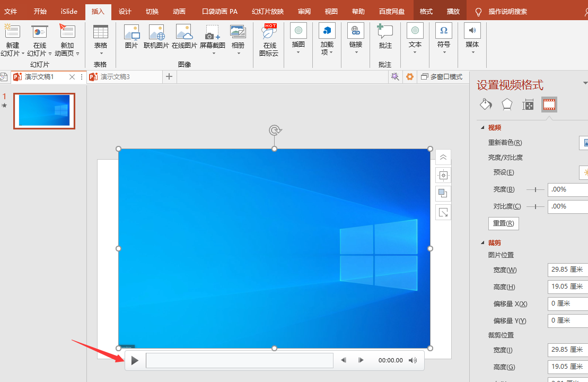Add a new document tab with plus
This screenshot has width=588, height=382.
pos(169,76)
